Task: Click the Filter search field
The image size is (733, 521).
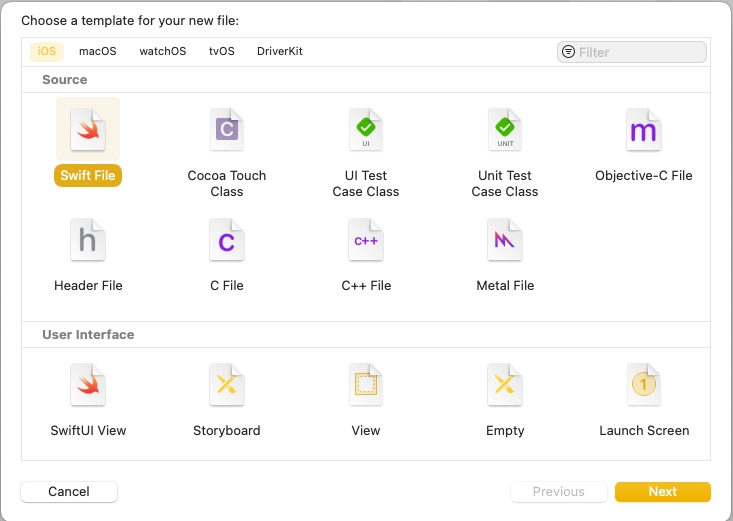Action: click(640, 52)
